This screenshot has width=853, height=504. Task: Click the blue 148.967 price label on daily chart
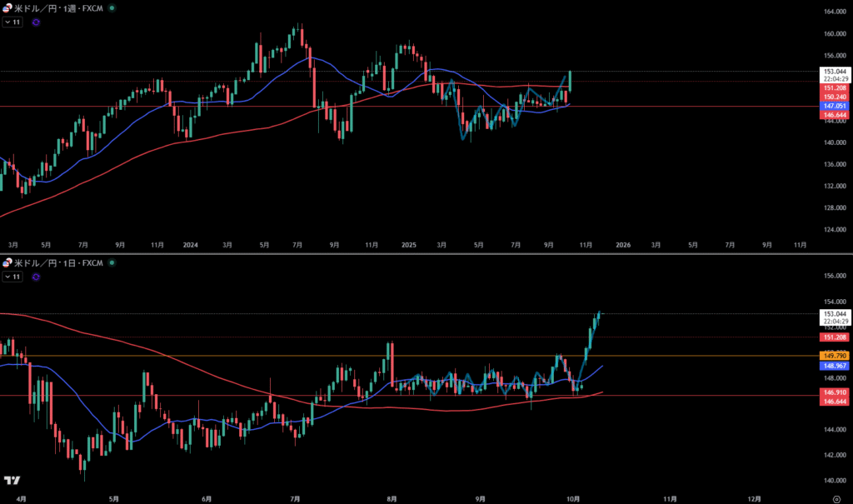pos(836,366)
